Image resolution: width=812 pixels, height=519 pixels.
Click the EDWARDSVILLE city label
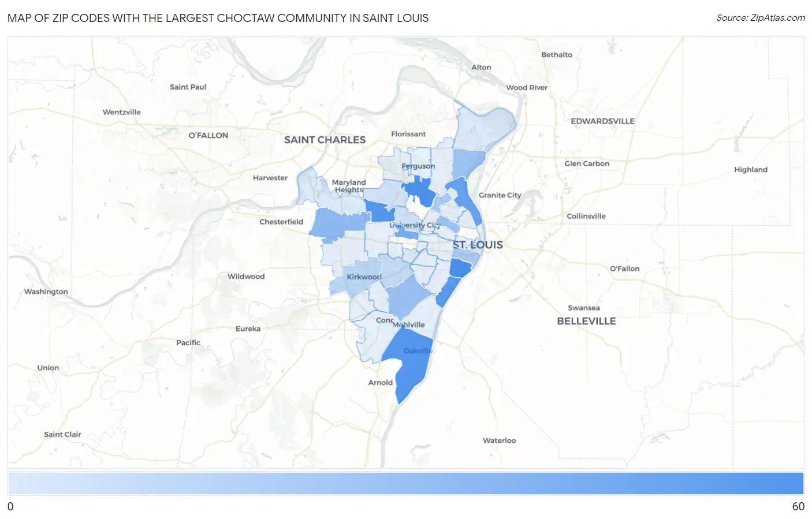point(602,121)
